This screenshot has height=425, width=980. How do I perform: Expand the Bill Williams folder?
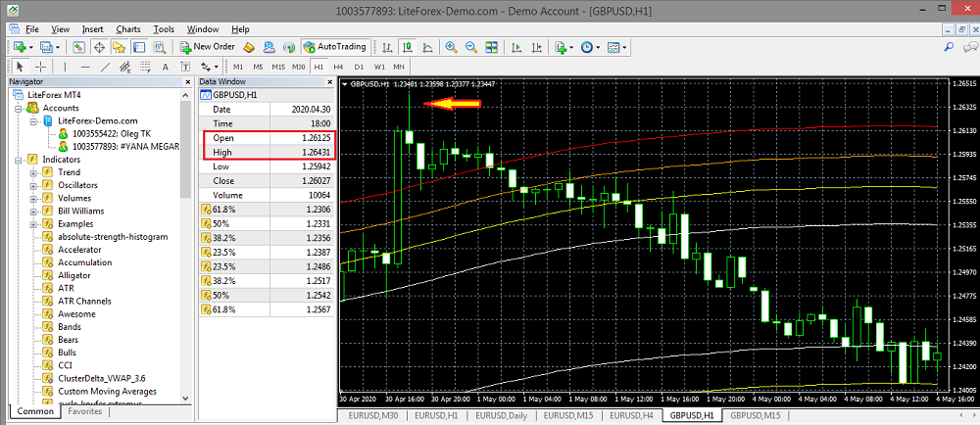(33, 211)
